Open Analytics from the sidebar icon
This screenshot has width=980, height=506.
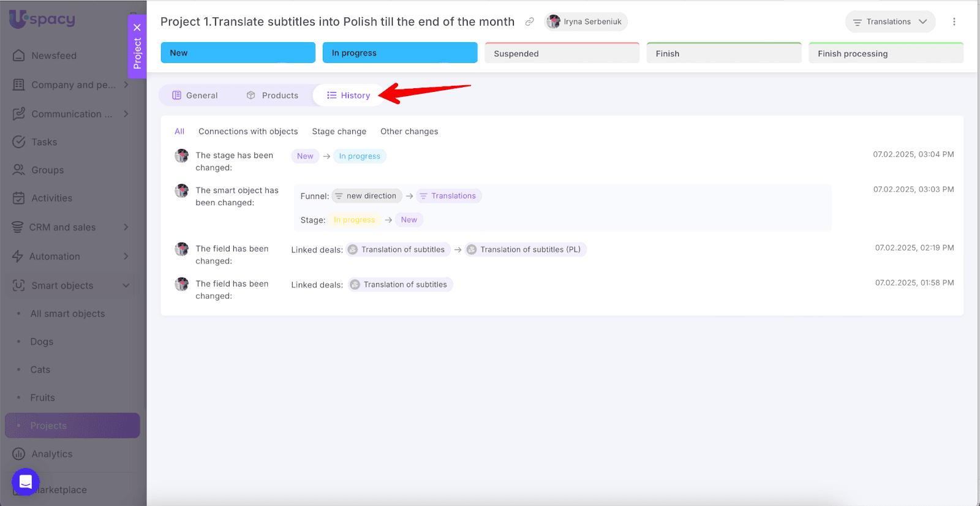pyautogui.click(x=19, y=454)
